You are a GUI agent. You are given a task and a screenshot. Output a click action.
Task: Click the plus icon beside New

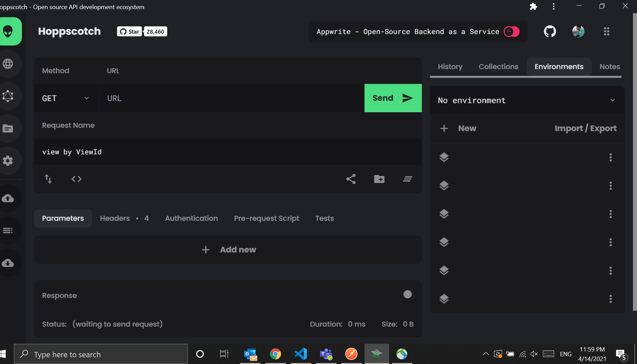click(x=444, y=128)
